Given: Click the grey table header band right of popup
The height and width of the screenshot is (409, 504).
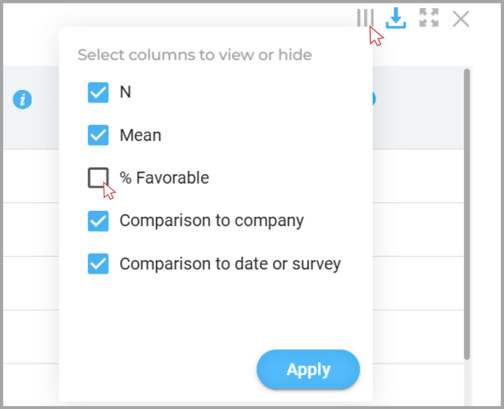Looking at the screenshot, I should pyautogui.click(x=418, y=107).
